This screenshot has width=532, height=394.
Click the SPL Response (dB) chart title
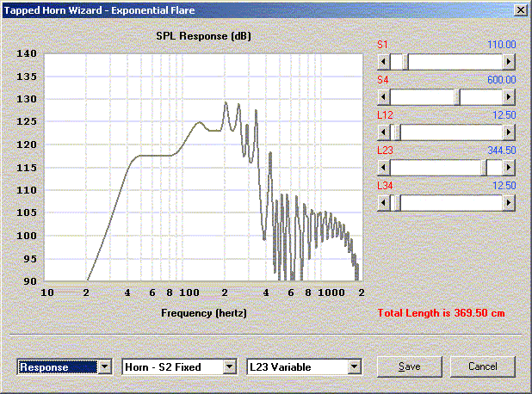pos(203,36)
